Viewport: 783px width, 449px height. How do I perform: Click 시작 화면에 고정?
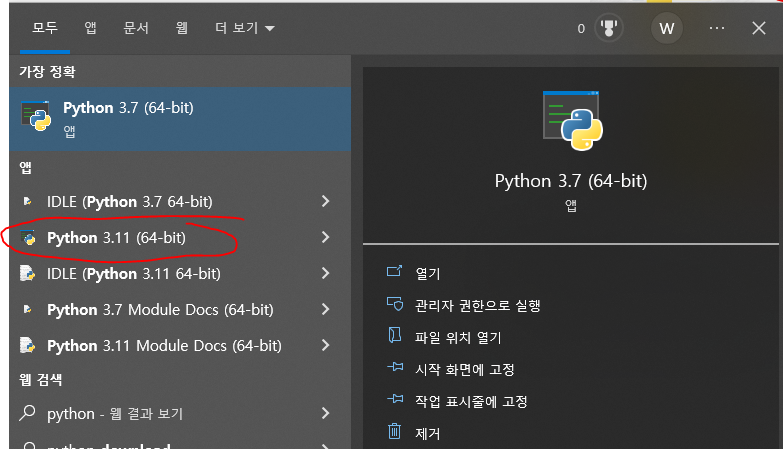click(465, 370)
